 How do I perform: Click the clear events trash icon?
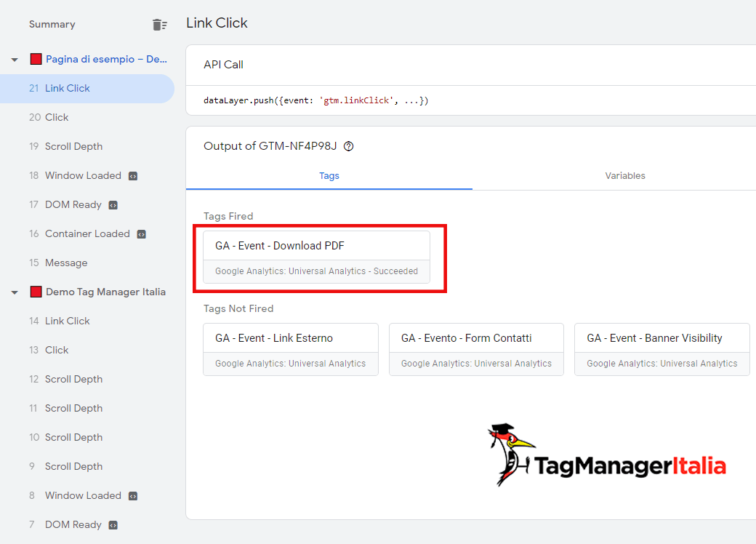click(x=159, y=25)
